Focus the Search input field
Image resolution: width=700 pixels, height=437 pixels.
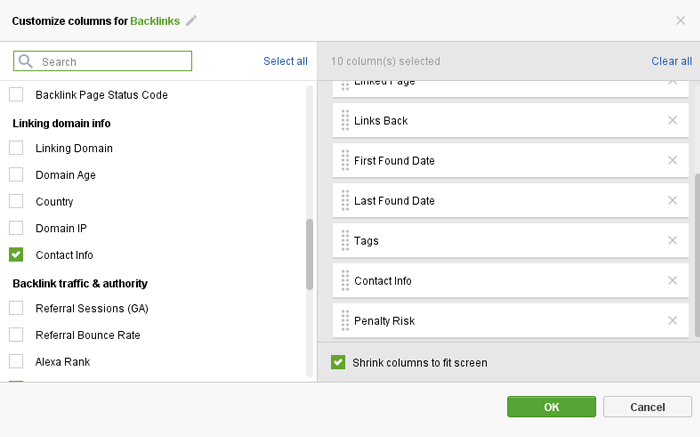coord(103,61)
